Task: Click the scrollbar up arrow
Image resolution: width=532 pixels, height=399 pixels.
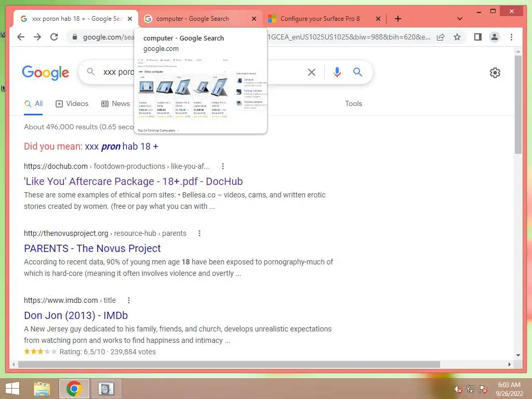Action: pyautogui.click(x=518, y=52)
